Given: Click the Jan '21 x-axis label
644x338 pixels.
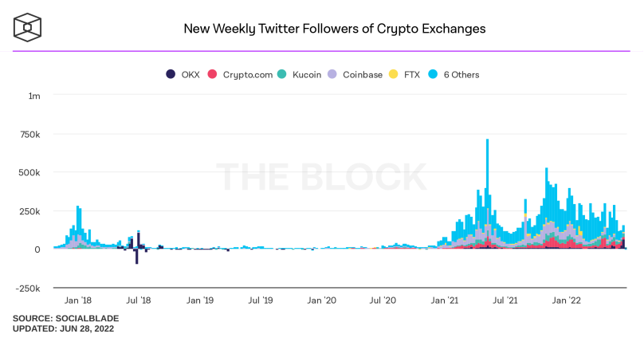Looking at the screenshot, I should 445,301.
